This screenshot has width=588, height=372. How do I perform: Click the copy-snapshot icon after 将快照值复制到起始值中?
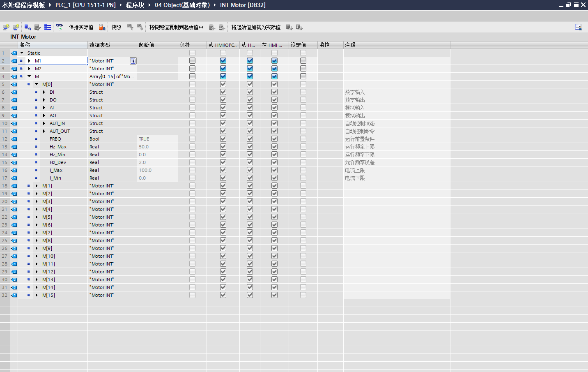click(211, 27)
